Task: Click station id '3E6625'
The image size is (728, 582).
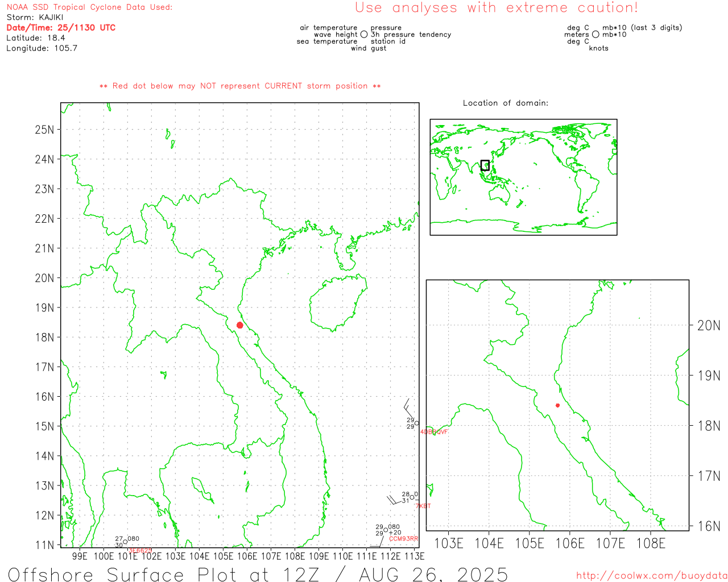Action: tap(140, 551)
